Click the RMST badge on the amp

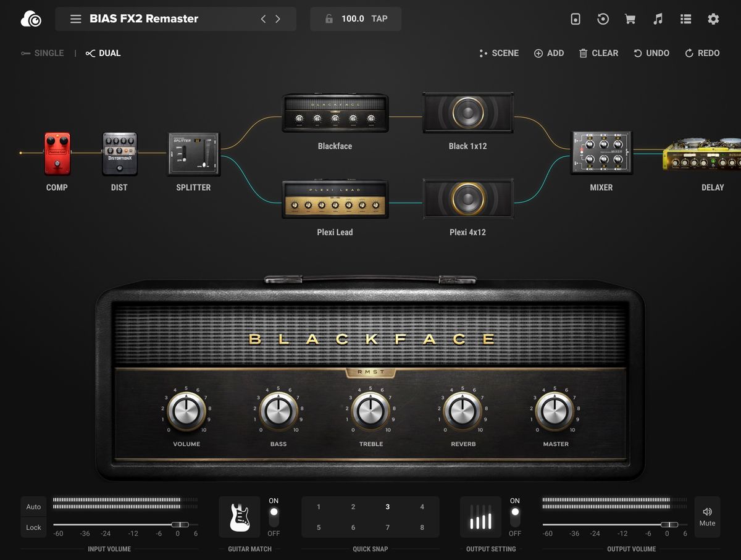371,372
